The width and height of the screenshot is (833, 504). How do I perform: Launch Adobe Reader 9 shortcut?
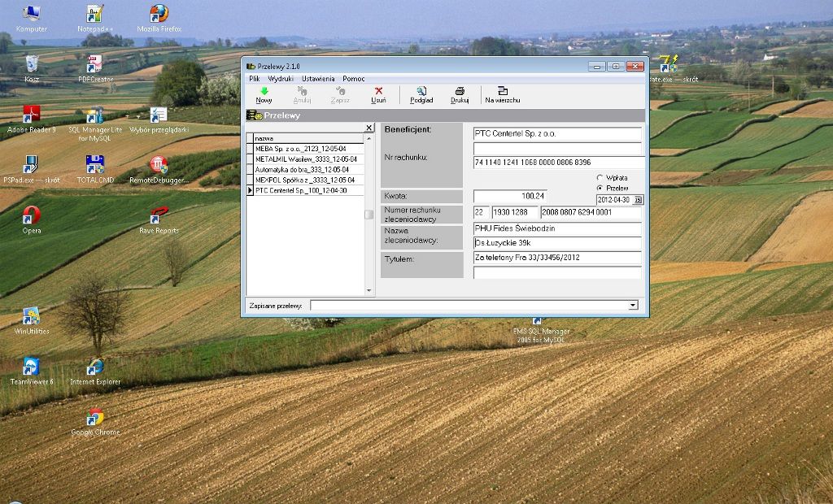point(32,119)
